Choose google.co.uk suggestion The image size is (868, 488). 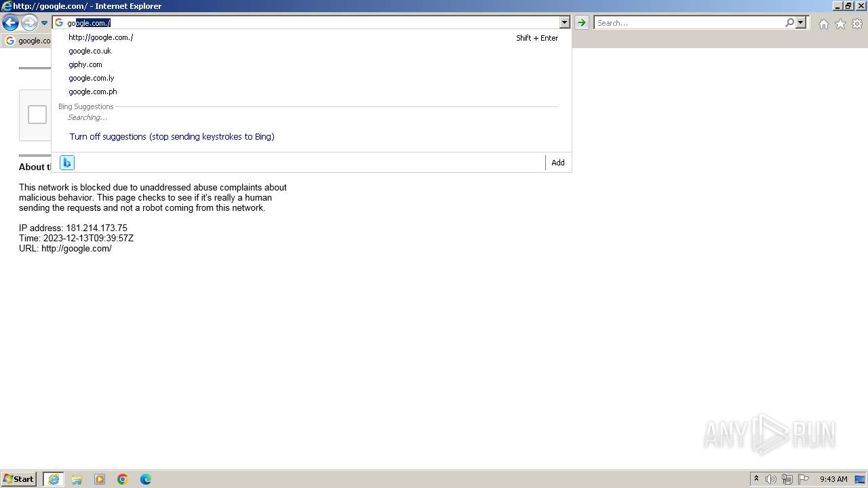[x=312, y=51]
